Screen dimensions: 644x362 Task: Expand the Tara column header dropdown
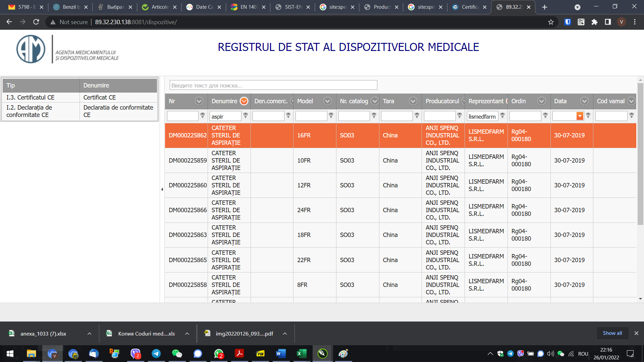pyautogui.click(x=413, y=101)
